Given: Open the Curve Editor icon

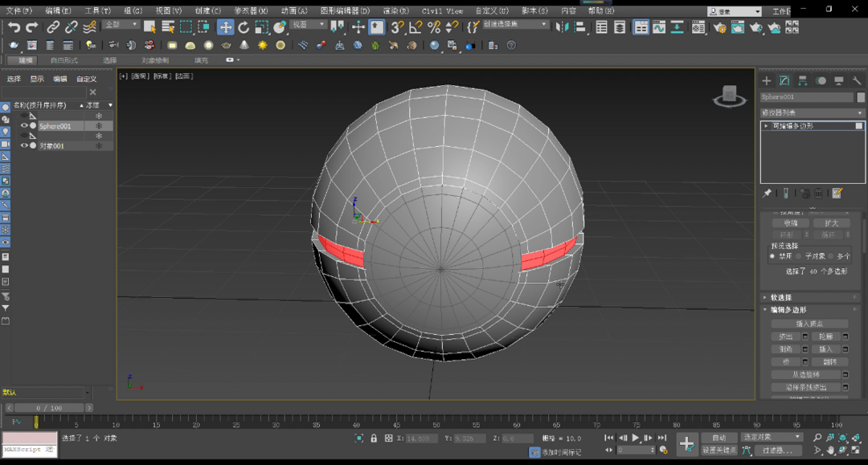Looking at the screenshot, I should tap(659, 27).
